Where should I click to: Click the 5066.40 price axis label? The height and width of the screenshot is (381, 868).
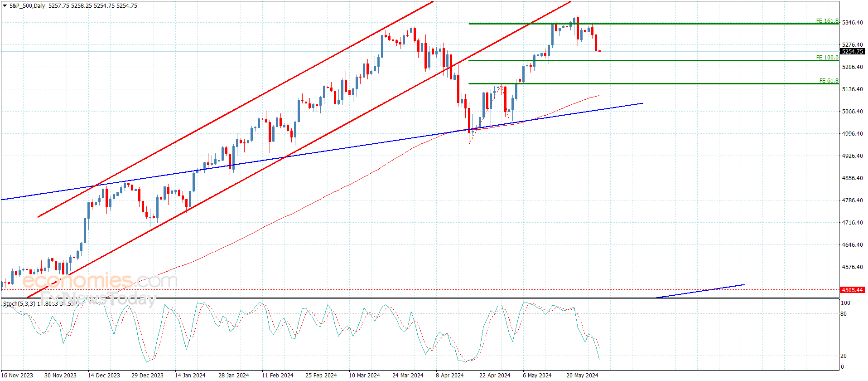click(x=852, y=111)
